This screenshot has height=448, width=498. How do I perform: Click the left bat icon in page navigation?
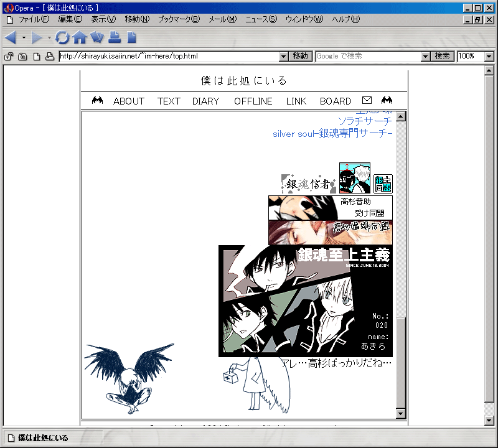coord(98,101)
